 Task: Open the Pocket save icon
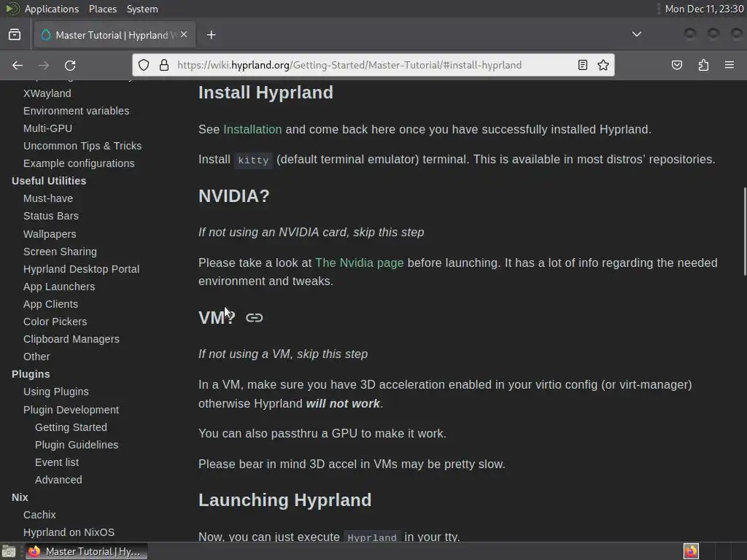(676, 65)
